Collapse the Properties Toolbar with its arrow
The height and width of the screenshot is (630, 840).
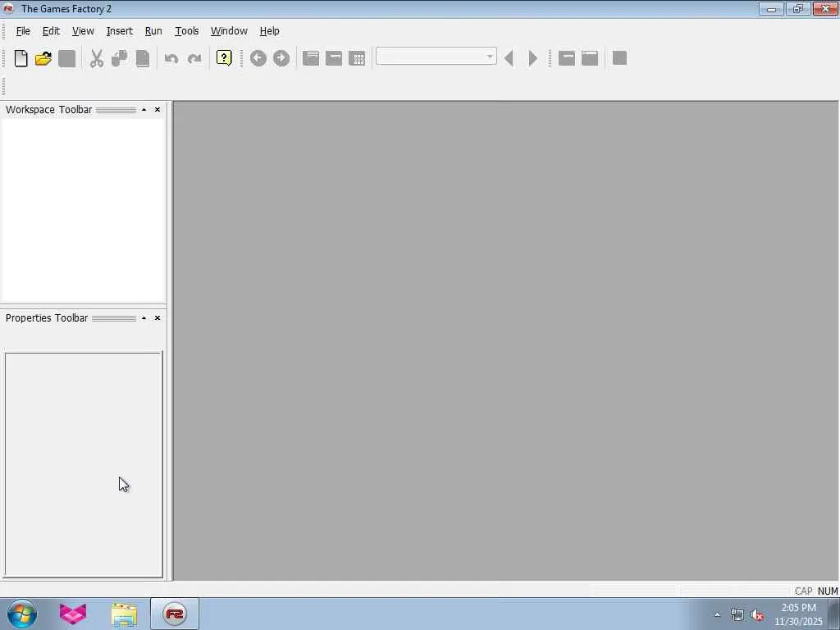[144, 317]
